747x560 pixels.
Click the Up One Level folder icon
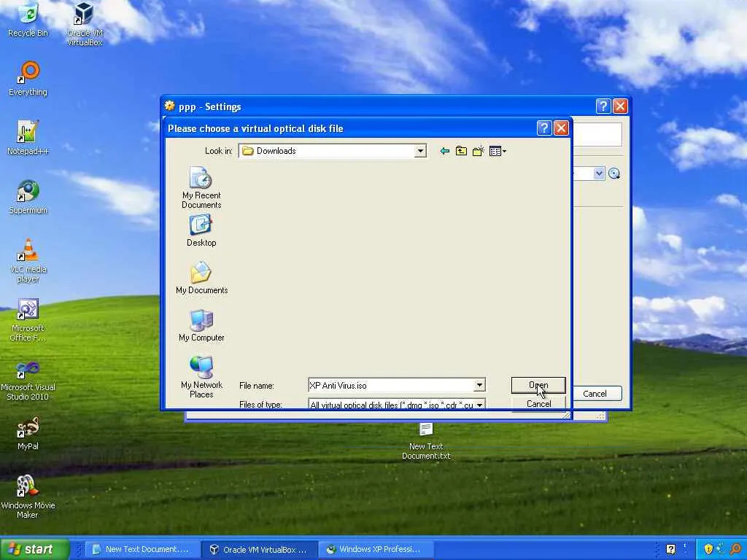[461, 151]
